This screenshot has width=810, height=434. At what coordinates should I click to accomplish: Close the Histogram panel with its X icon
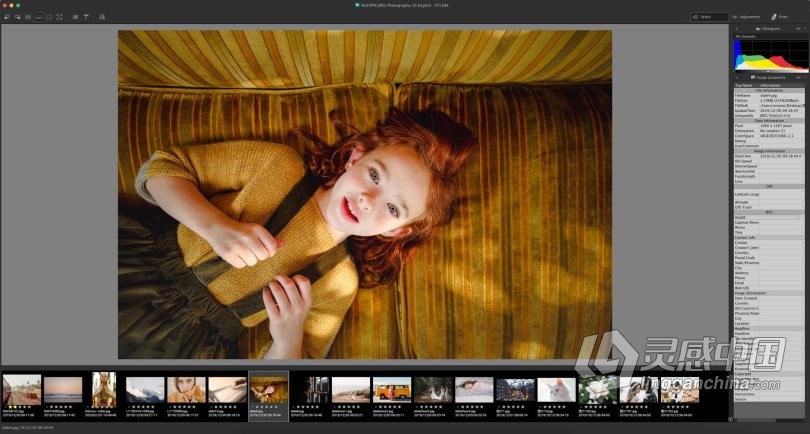pos(806,29)
